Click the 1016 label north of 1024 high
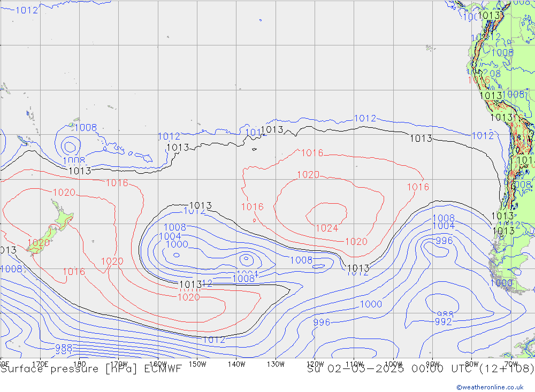 tap(312, 153)
